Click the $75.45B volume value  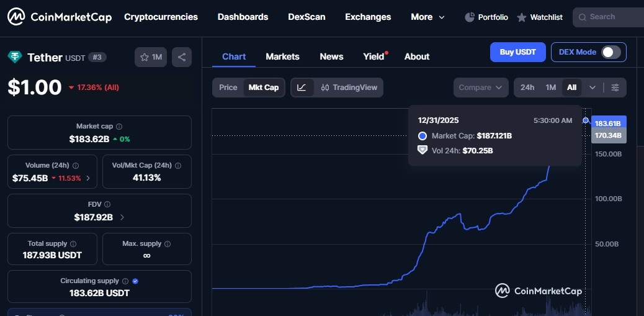30,178
